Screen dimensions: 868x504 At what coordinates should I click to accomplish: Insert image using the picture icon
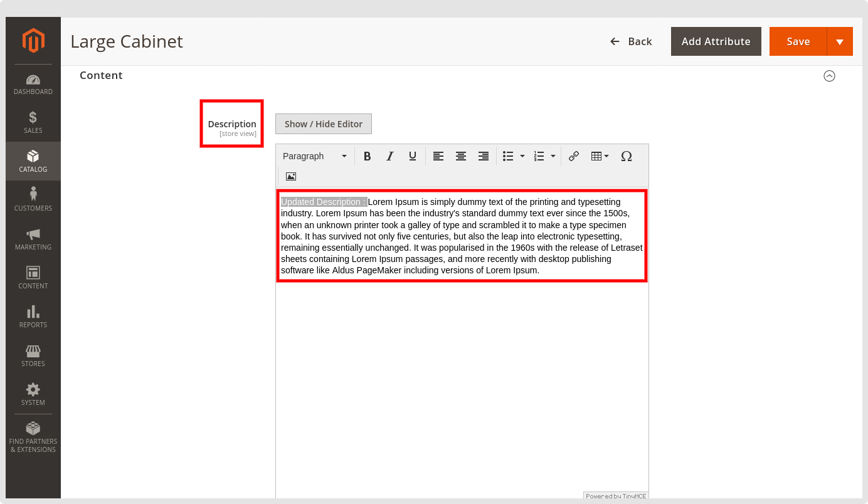[x=291, y=176]
